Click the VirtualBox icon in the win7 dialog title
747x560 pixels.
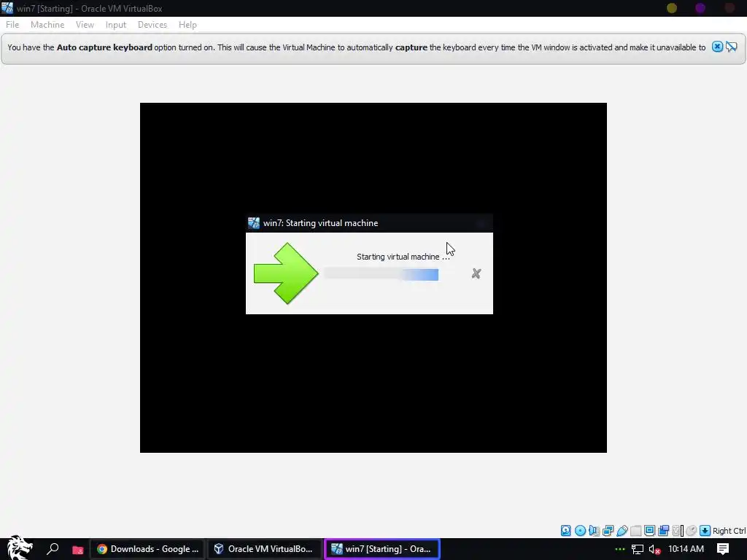click(x=254, y=222)
